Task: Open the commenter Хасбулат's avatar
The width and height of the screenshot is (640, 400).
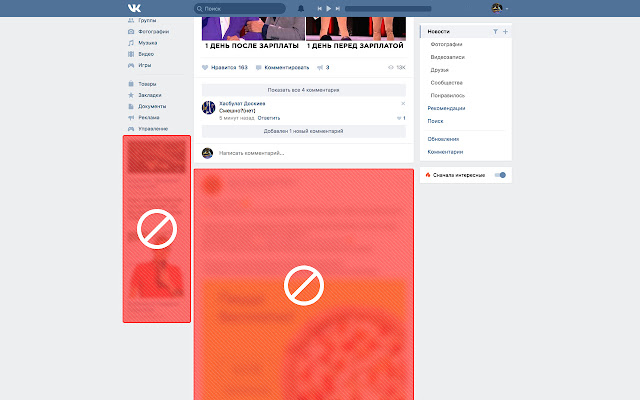Action: click(209, 108)
